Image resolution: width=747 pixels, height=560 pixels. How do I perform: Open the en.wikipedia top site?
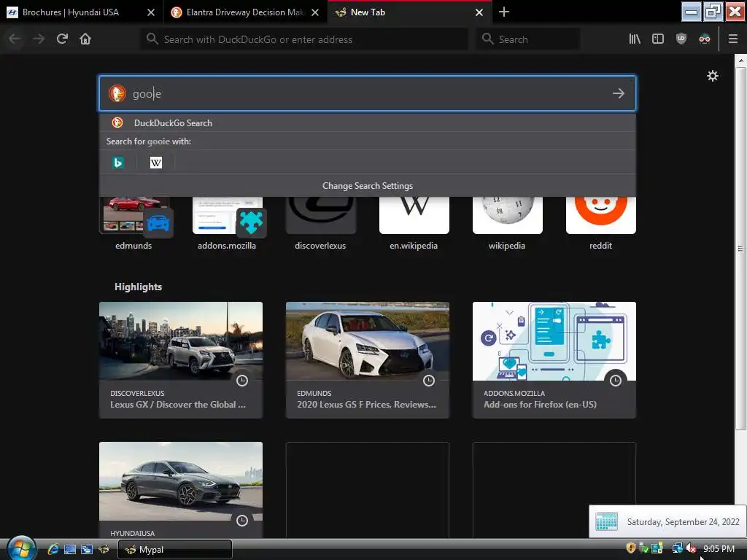pyautogui.click(x=414, y=223)
